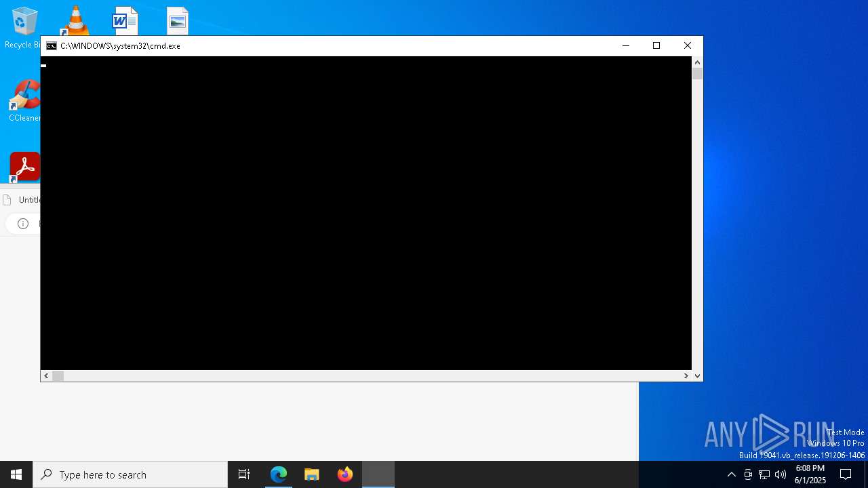
Task: Open Task View on the taskbar
Action: (244, 474)
